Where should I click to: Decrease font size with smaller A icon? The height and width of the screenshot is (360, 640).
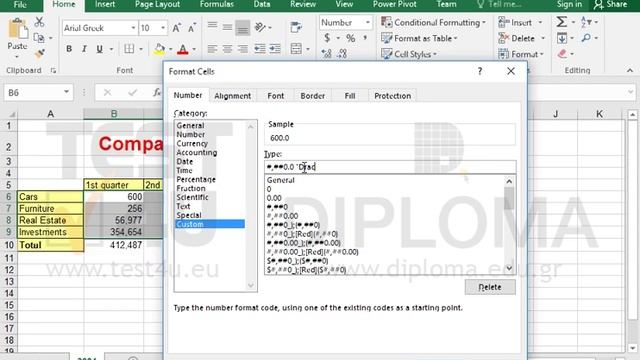pos(192,28)
